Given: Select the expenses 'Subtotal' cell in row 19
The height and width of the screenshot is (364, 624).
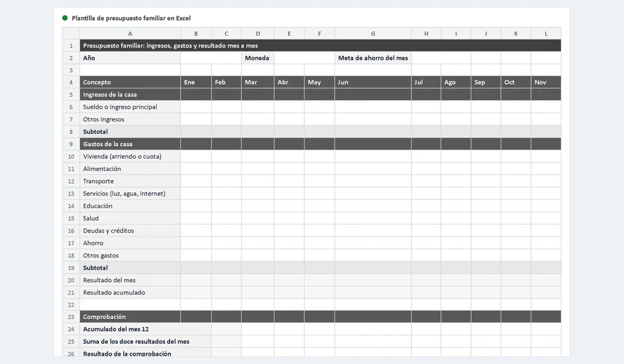Looking at the screenshot, I should click(130, 268).
